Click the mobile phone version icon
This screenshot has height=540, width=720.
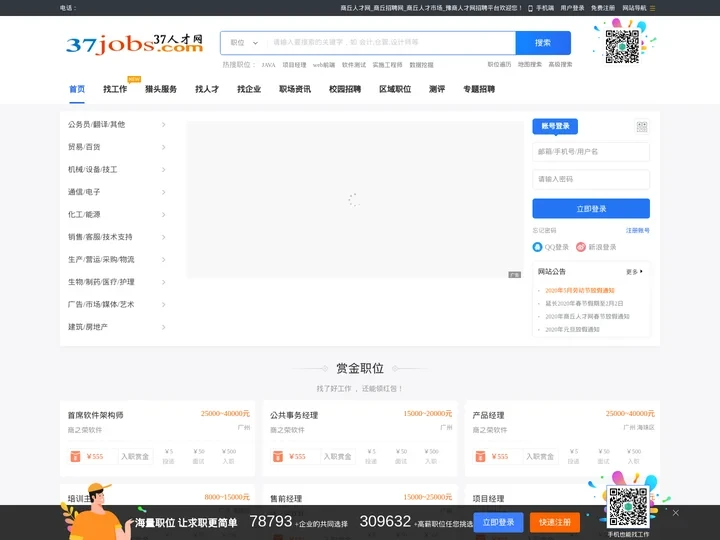pyautogui.click(x=530, y=8)
